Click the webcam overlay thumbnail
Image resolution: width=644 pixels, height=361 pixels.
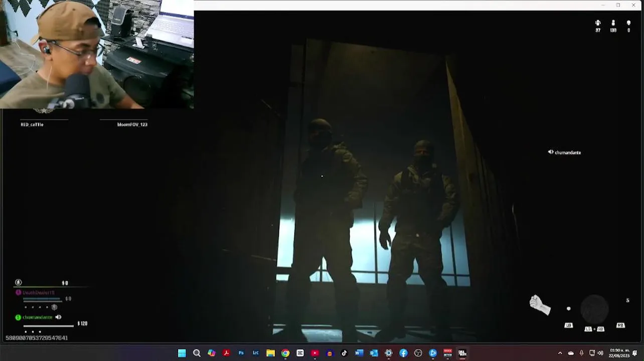[x=97, y=54]
